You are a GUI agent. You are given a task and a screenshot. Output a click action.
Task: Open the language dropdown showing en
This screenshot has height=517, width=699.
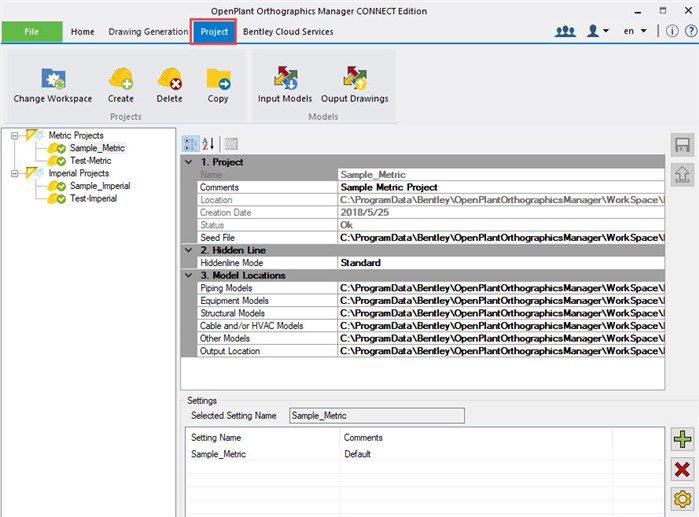tap(634, 31)
